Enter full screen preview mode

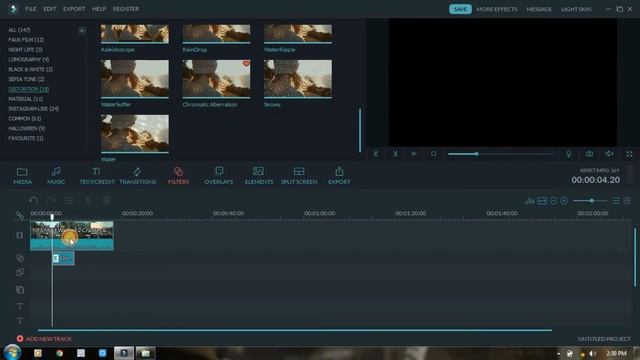point(629,154)
